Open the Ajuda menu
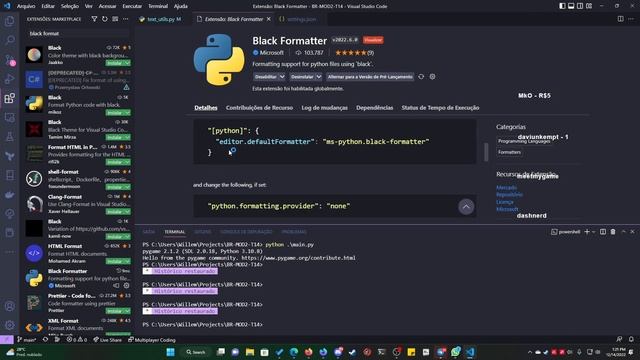This screenshot has height=360, width=640. coord(180,6)
